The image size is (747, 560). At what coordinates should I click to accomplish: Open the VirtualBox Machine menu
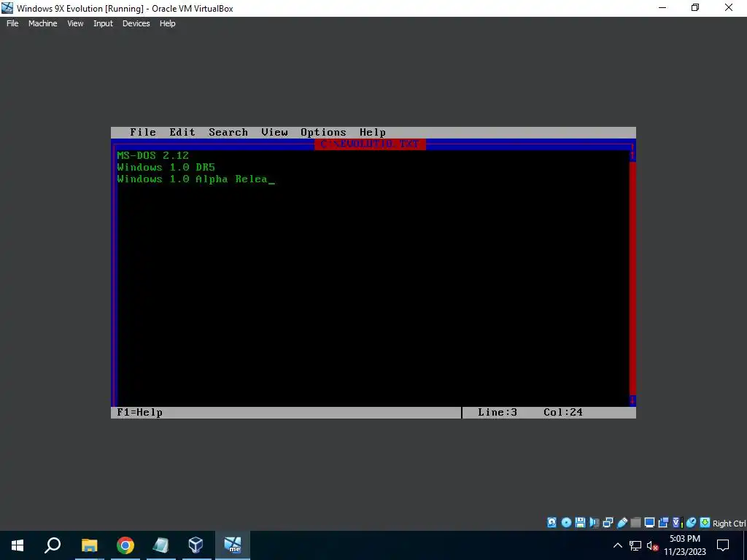point(43,23)
